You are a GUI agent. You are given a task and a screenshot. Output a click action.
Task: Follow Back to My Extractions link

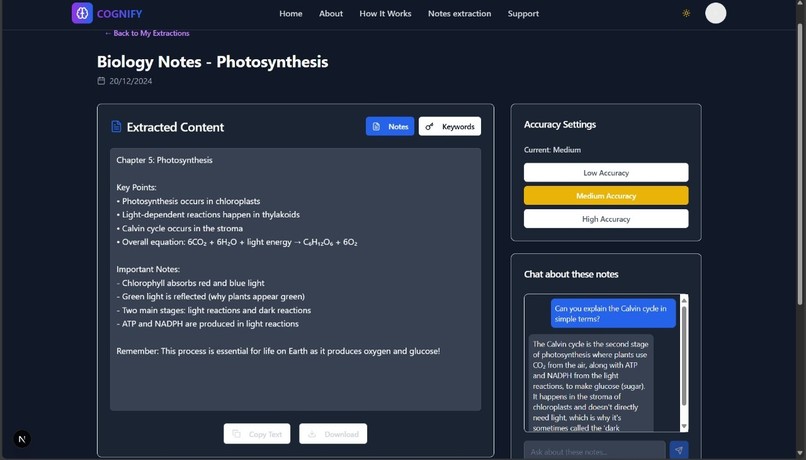147,33
